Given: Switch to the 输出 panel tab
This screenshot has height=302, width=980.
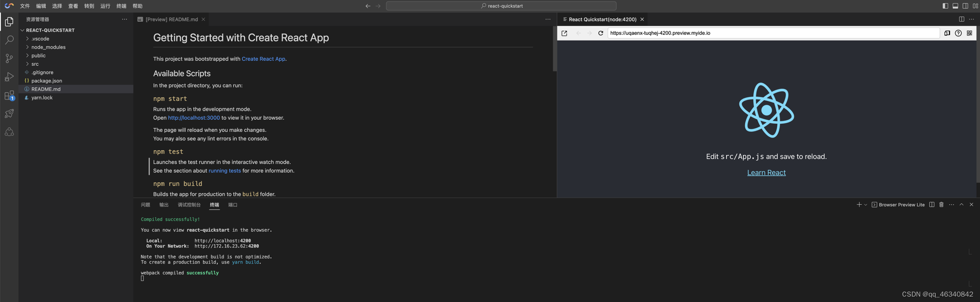Looking at the screenshot, I should point(164,205).
